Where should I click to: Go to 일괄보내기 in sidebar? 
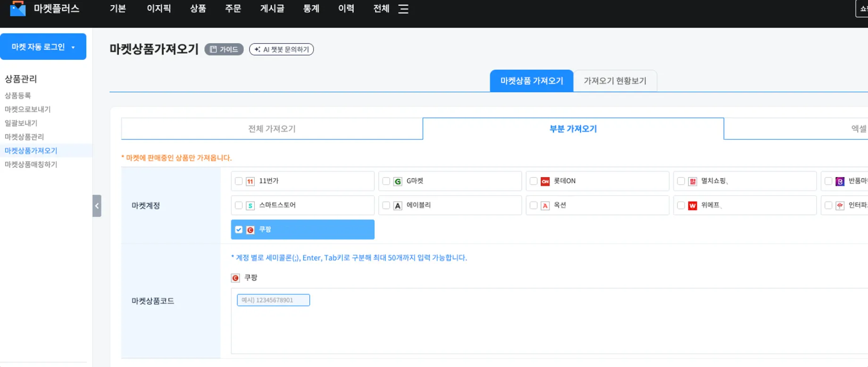[21, 123]
